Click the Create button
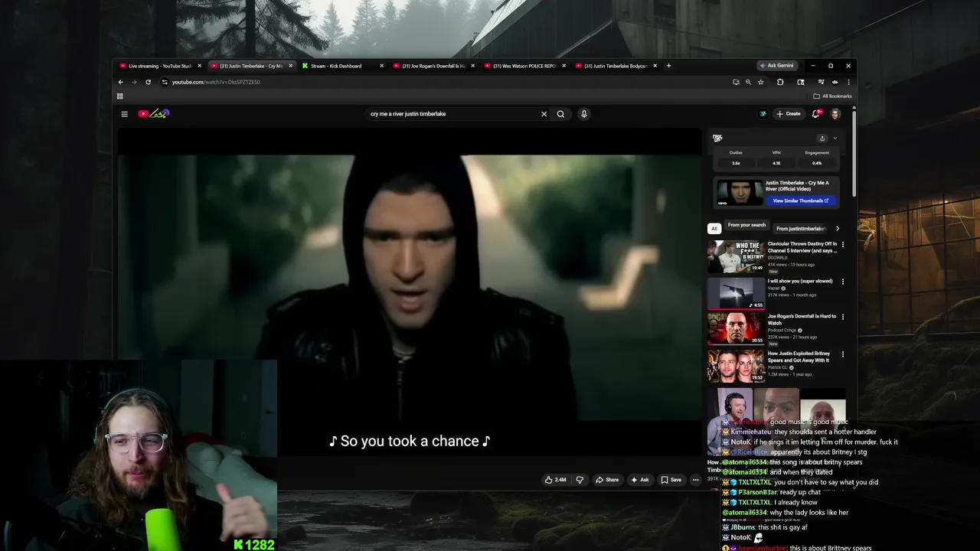The width and height of the screenshot is (980, 551). pyautogui.click(x=788, y=114)
